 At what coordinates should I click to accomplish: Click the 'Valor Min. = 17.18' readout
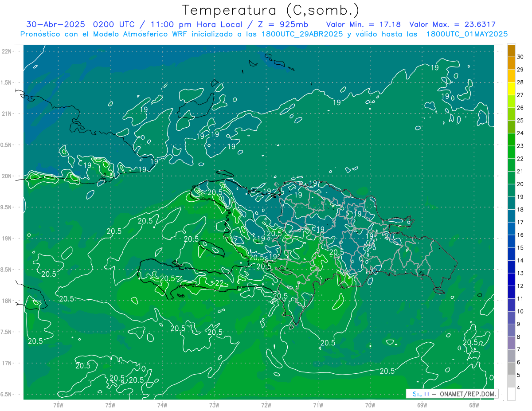[x=364, y=24]
